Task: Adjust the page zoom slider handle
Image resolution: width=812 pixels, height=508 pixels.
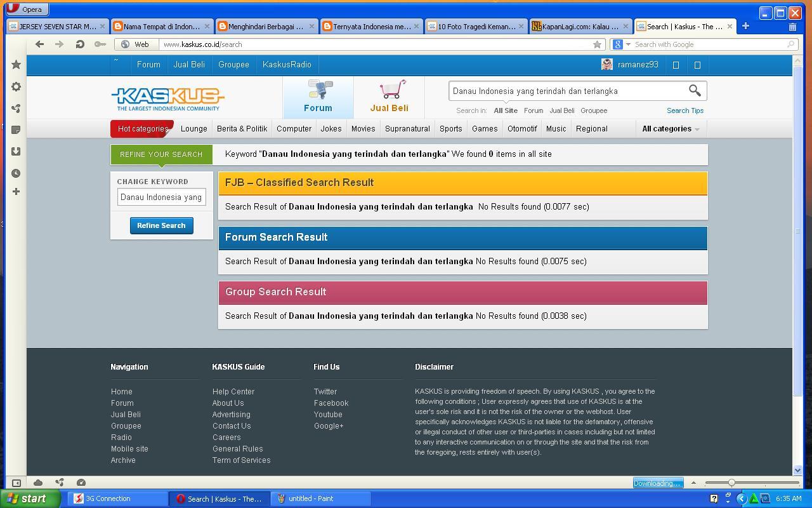Action: (x=731, y=483)
